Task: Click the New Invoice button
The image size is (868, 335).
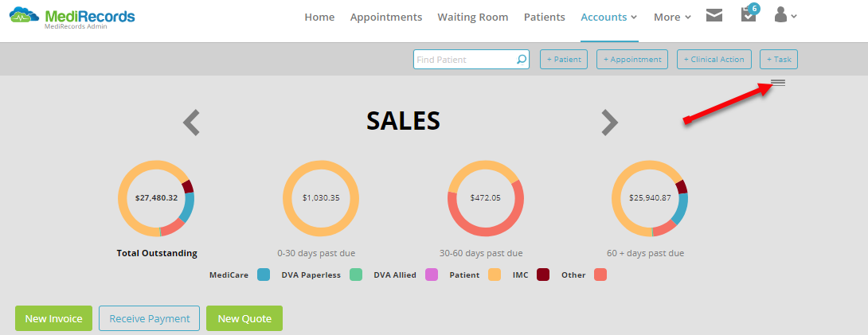Action: (x=53, y=318)
